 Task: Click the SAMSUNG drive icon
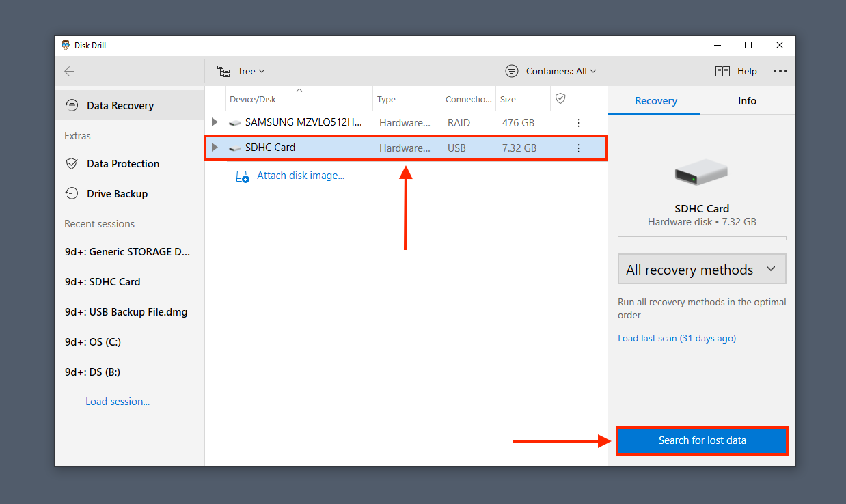coord(235,123)
